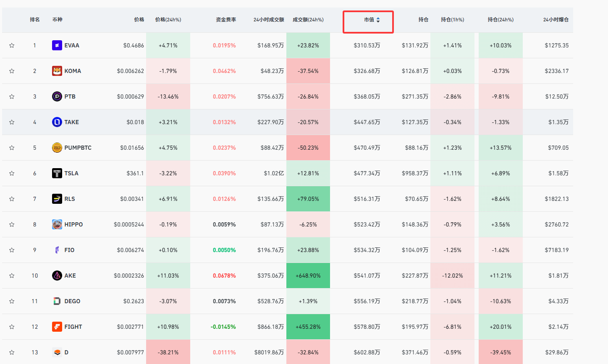The height and width of the screenshot is (364, 608).
Task: Click PUMPBTC volume change -50.23%
Action: [x=308, y=148]
